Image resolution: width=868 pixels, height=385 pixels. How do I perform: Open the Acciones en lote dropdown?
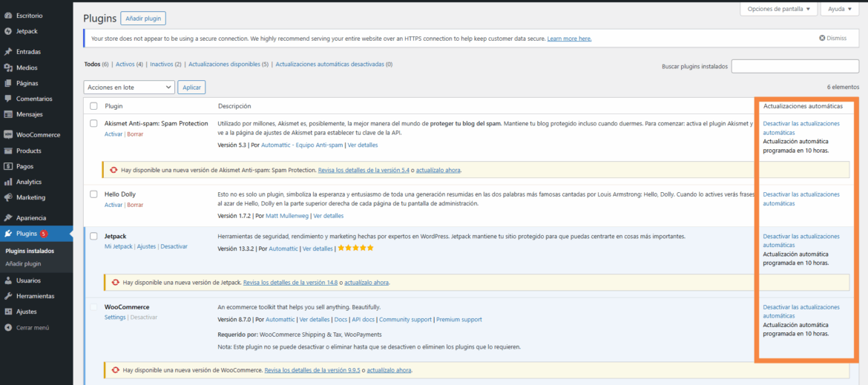tap(129, 88)
